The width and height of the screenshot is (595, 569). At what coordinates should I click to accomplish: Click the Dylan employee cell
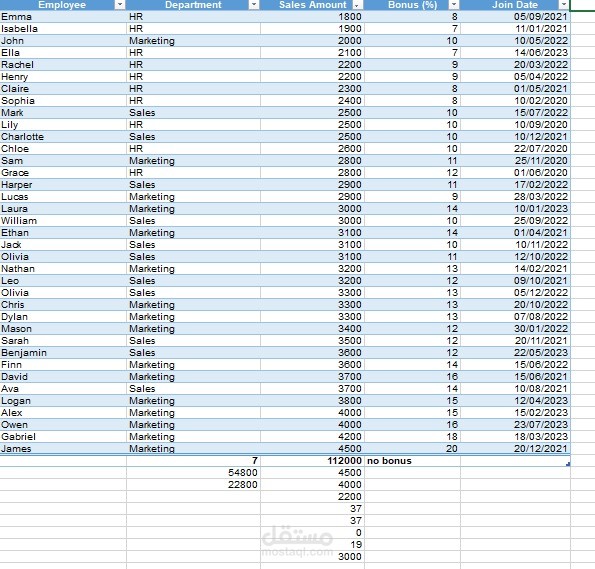coord(63,317)
